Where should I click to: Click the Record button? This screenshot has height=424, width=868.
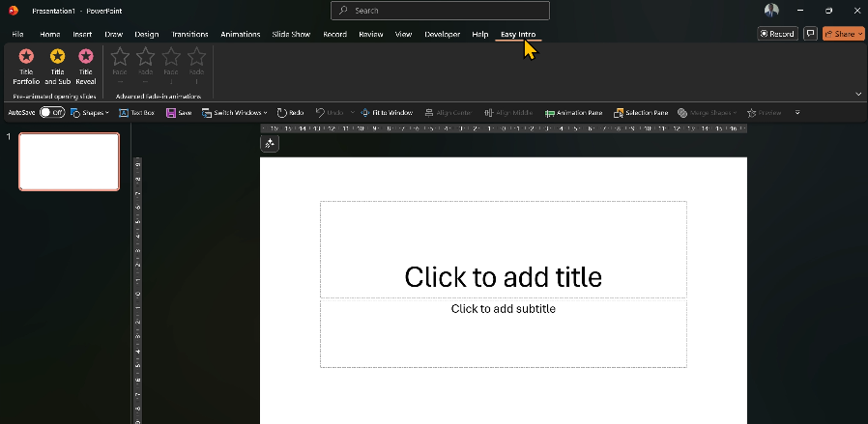pyautogui.click(x=777, y=34)
